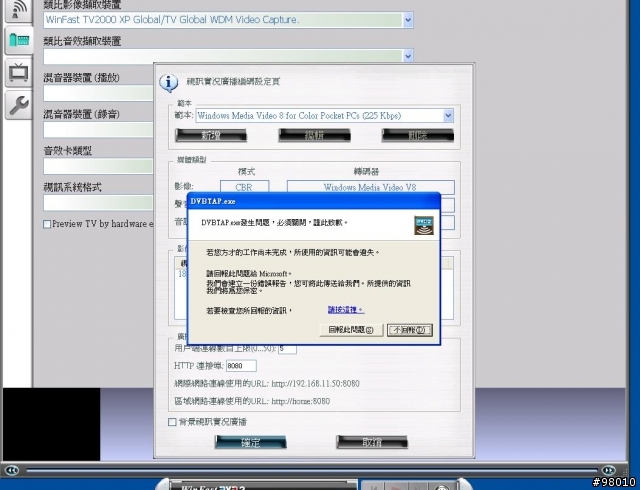Click the 編輯 button
This screenshot has height=490, width=640.
coord(314,136)
